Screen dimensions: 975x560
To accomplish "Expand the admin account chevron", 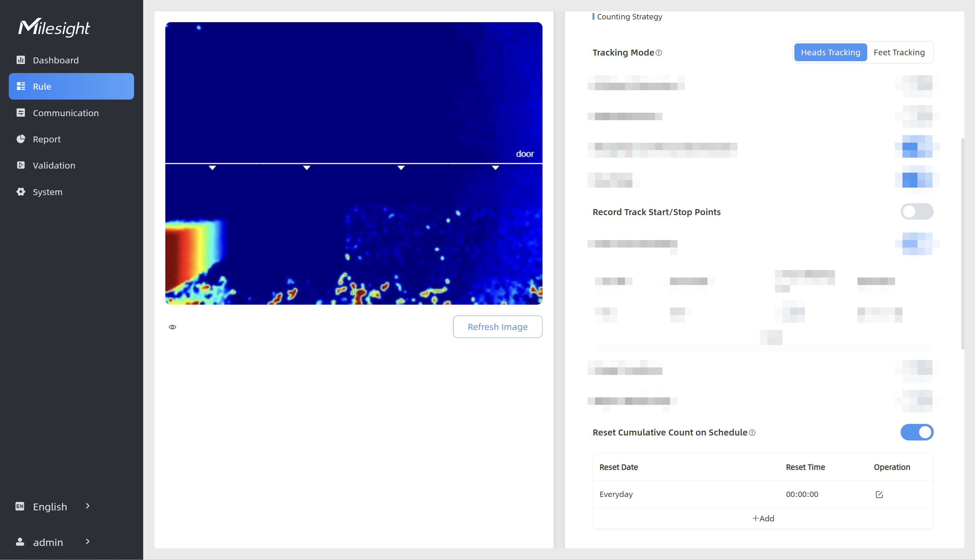I will [88, 542].
